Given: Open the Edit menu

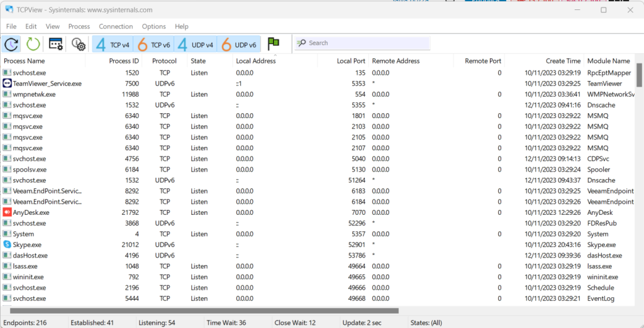Looking at the screenshot, I should click(31, 26).
